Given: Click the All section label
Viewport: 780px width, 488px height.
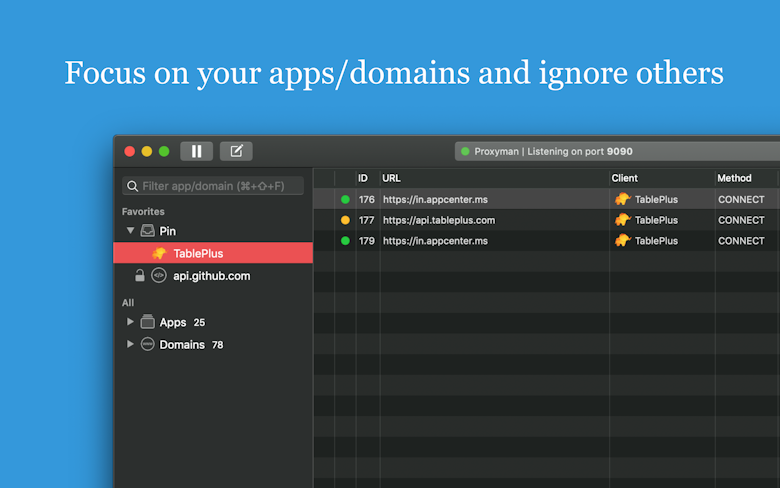Looking at the screenshot, I should pos(128,302).
